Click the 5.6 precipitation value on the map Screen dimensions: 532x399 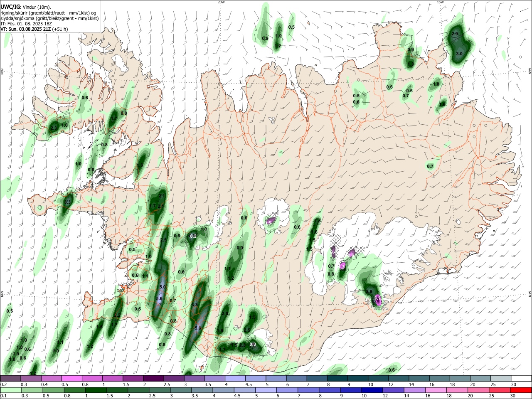click(x=159, y=299)
